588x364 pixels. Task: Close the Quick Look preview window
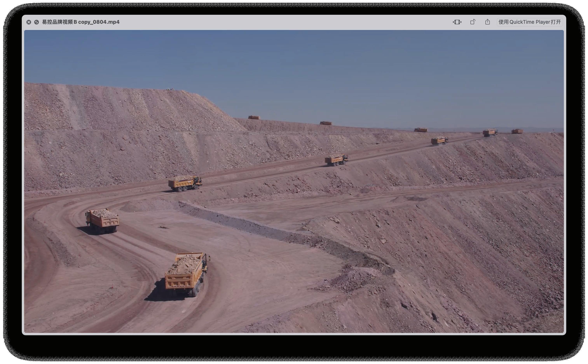tap(29, 22)
